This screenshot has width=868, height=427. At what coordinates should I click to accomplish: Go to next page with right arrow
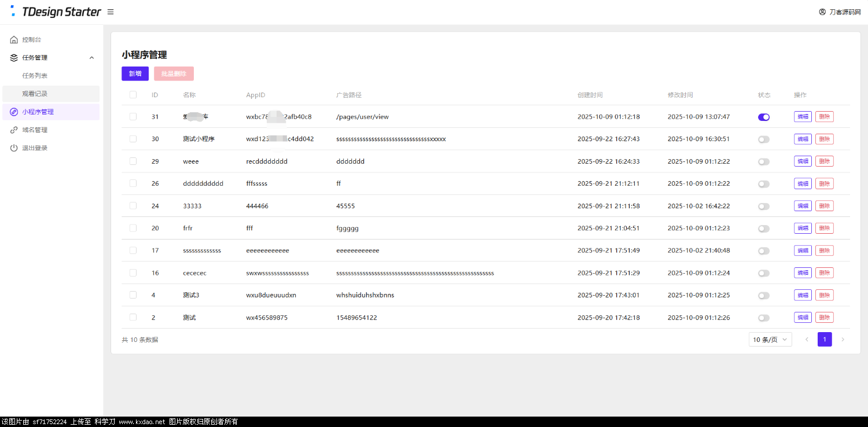843,340
